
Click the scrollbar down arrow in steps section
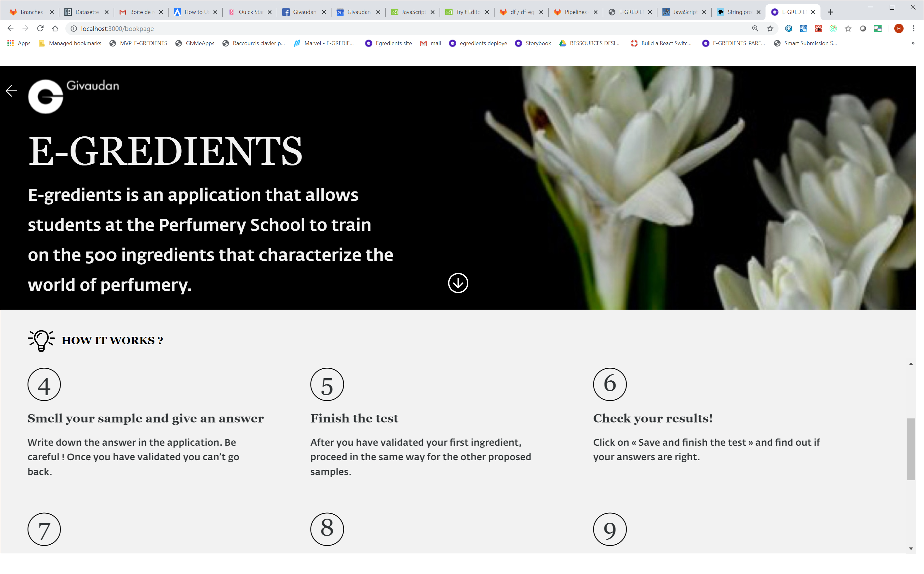tap(911, 548)
